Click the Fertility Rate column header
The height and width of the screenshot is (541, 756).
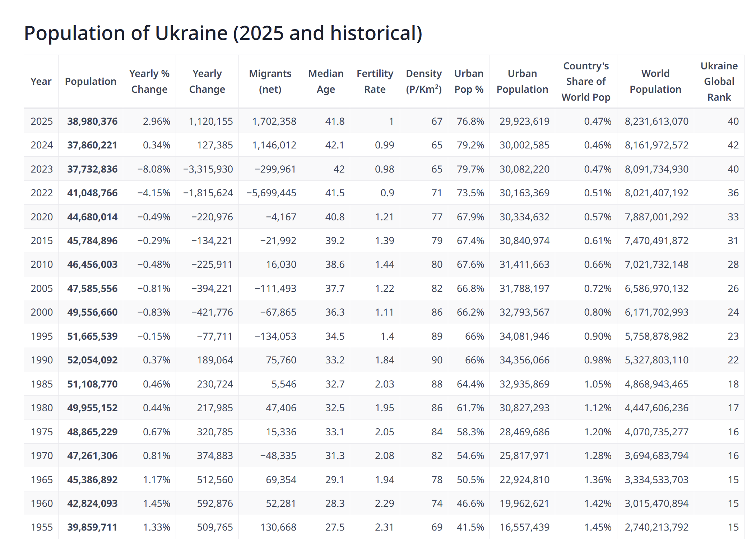375,82
